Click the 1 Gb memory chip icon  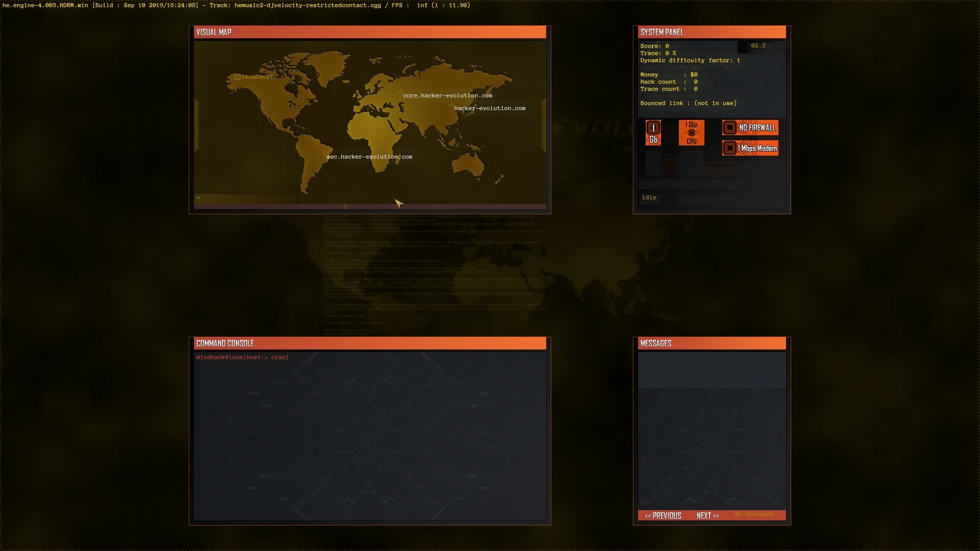click(x=653, y=133)
